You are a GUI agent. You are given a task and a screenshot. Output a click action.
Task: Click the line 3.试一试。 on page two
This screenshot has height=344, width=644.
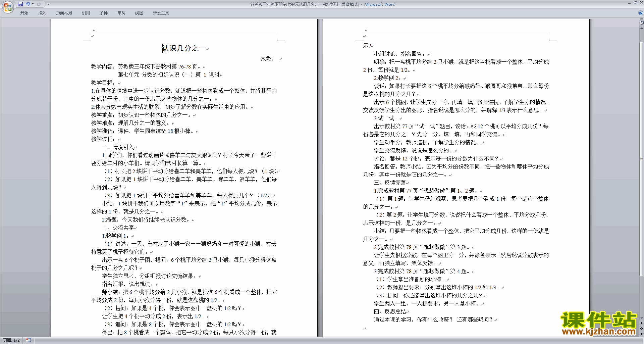[x=386, y=118]
